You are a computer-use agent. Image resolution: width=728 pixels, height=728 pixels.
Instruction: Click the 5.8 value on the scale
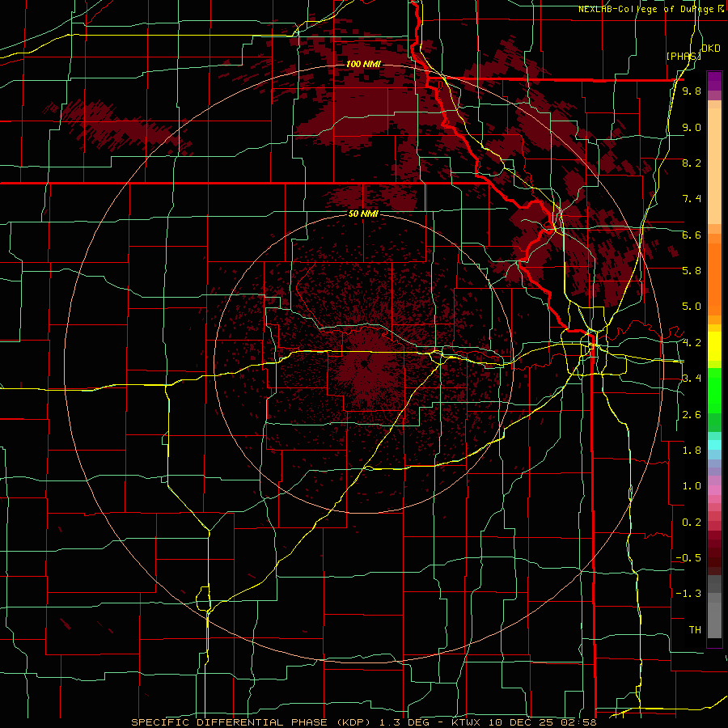tap(692, 271)
